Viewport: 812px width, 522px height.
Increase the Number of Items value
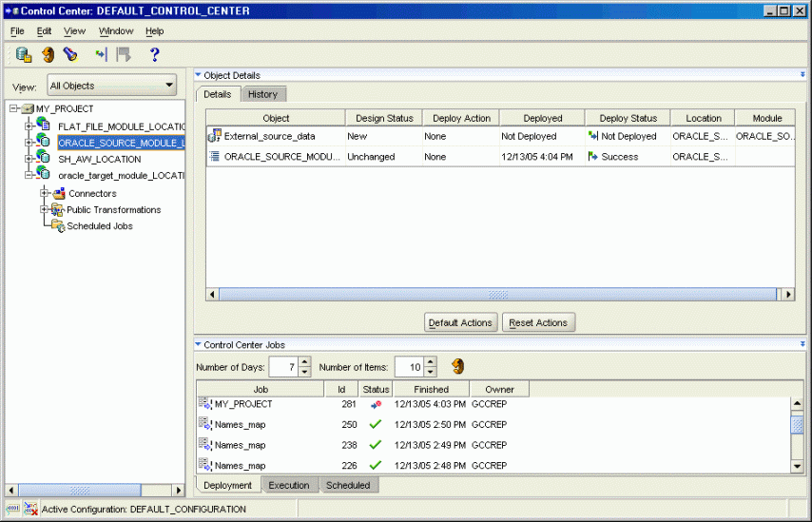431,362
